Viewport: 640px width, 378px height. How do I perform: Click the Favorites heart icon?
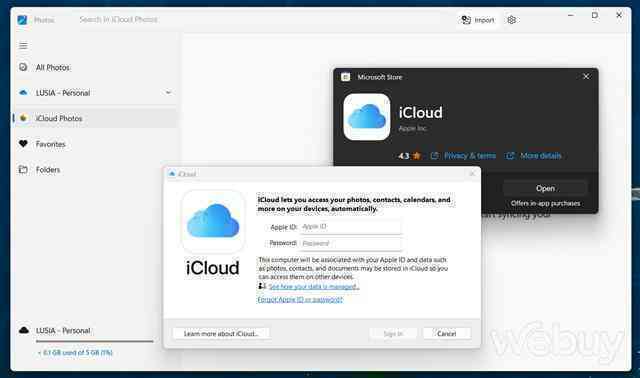click(23, 144)
